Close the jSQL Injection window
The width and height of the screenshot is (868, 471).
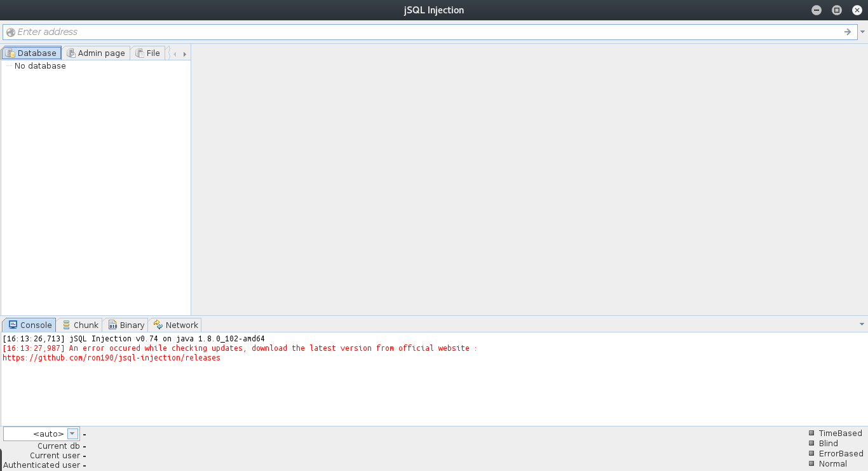(857, 10)
